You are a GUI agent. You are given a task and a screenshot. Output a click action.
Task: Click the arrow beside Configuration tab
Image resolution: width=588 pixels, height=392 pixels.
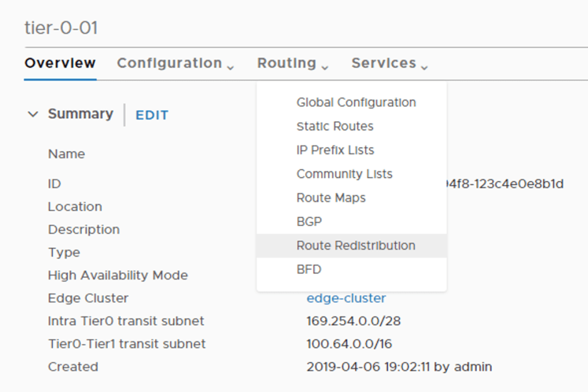coord(230,67)
